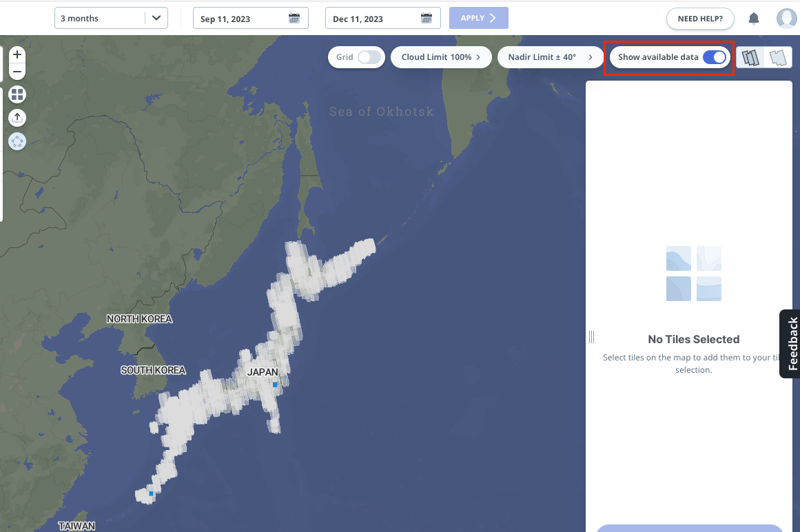This screenshot has height=532, width=800.
Task: Switch to merged coverage outline view
Action: [x=778, y=58]
